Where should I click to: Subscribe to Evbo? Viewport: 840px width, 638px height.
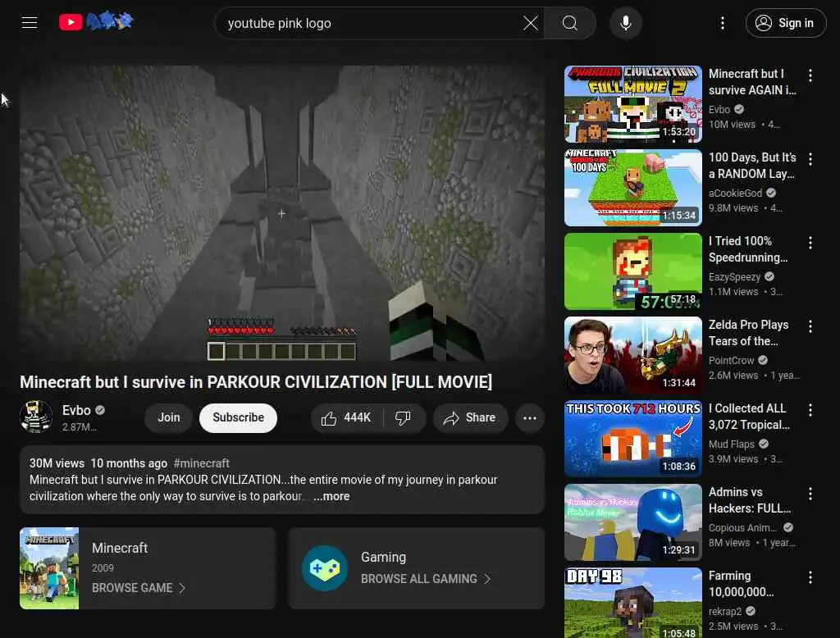coord(238,417)
